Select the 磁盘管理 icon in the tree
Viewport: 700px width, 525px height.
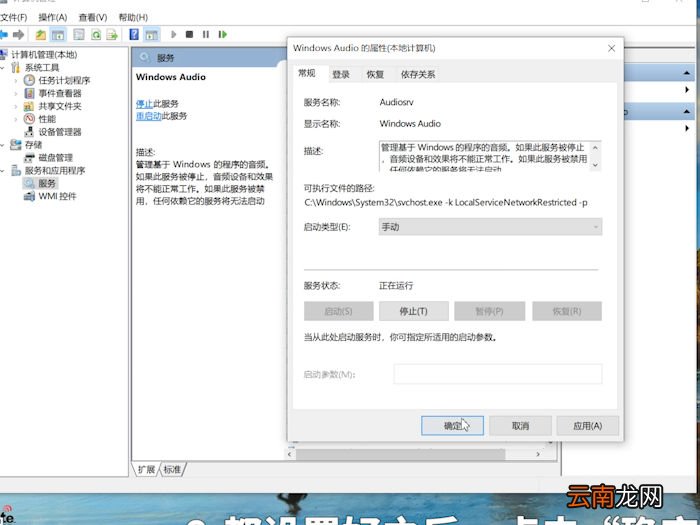[29, 158]
